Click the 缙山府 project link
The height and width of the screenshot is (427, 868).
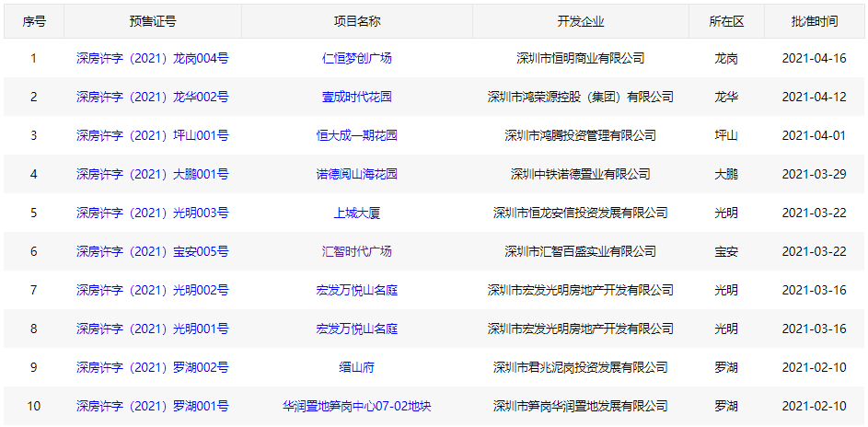pyautogui.click(x=356, y=367)
